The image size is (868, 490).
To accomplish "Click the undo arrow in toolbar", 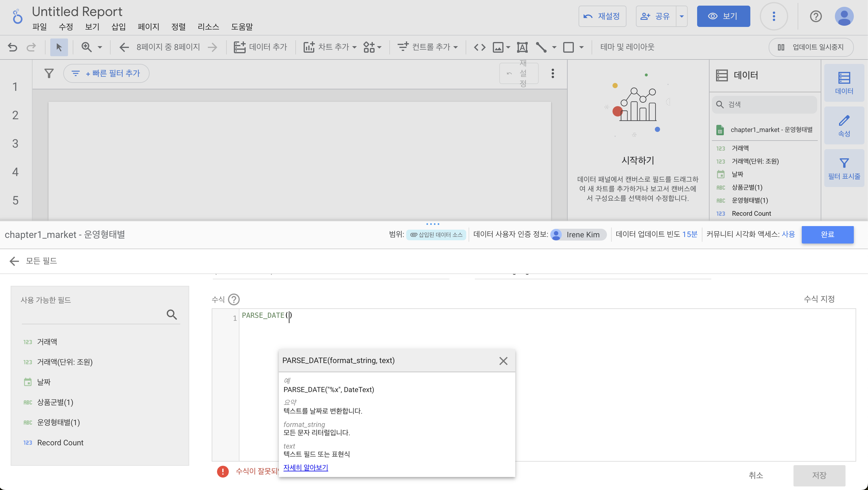I will click(x=12, y=47).
